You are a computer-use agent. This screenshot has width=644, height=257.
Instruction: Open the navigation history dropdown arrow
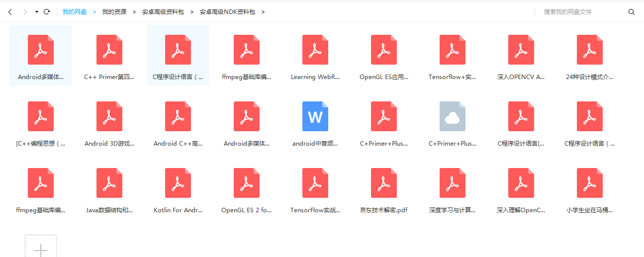pos(36,12)
